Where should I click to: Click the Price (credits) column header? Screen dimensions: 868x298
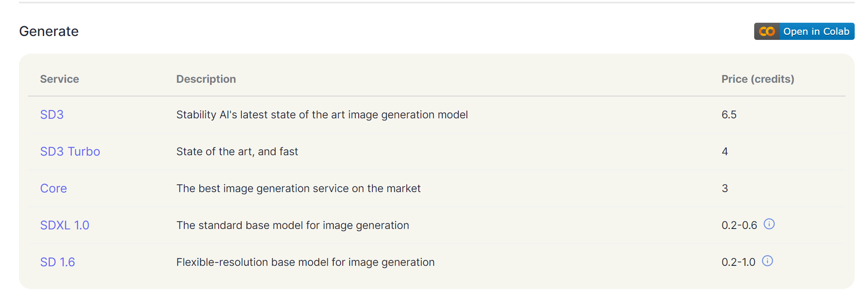click(x=758, y=79)
